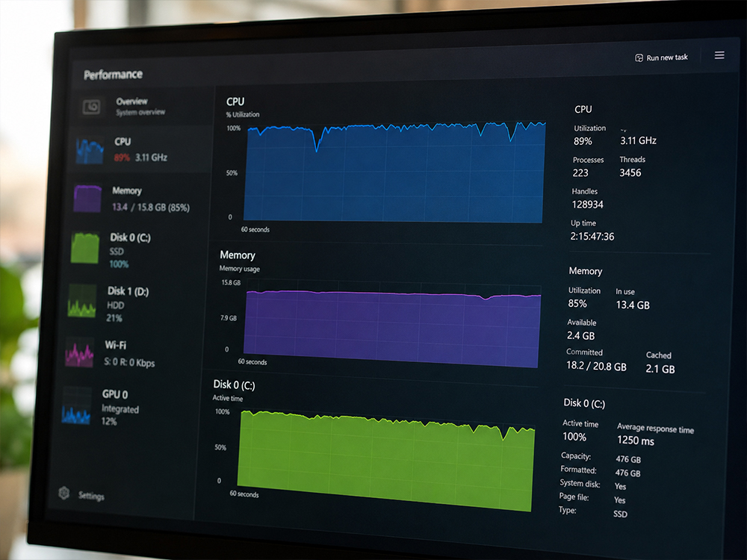Viewport: 747px width, 560px height.
Task: Open Settings via the gear icon
Action: click(63, 493)
